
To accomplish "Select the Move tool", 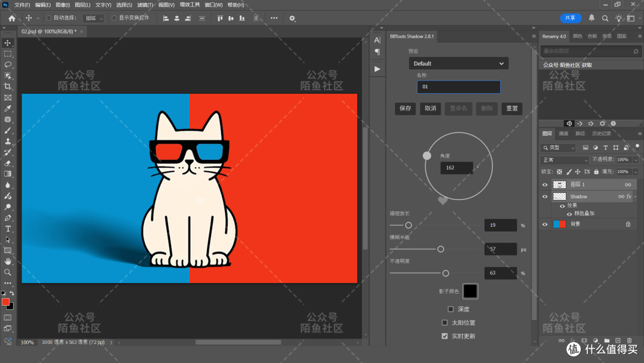I will click(x=8, y=43).
